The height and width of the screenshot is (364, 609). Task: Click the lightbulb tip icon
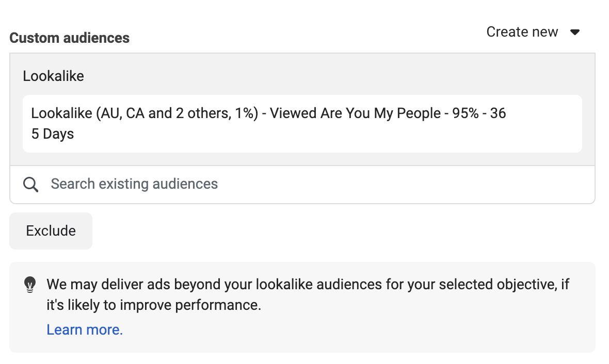pos(30,285)
